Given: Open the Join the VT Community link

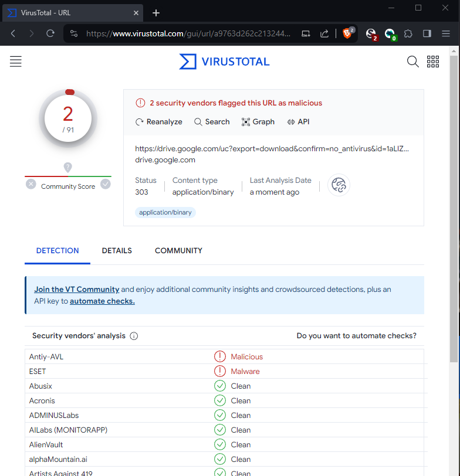Looking at the screenshot, I should [x=76, y=290].
